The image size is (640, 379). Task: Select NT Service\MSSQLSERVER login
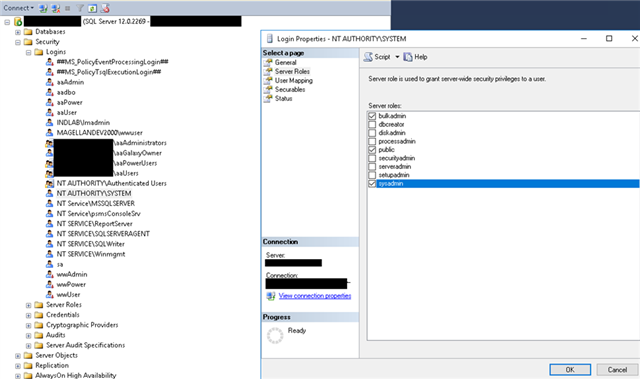pyautogui.click(x=96, y=203)
